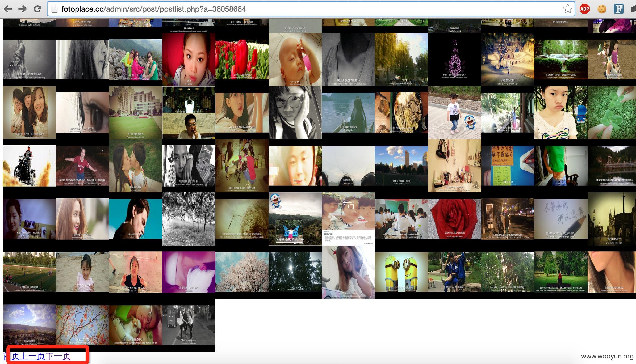The width and height of the screenshot is (636, 364).
Task: Reload the page with the refresh icon
Action: point(37,9)
